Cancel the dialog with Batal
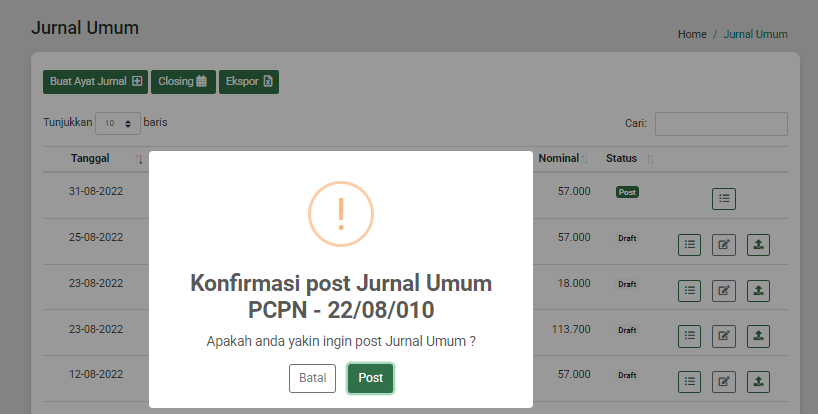This screenshot has width=818, height=414. click(312, 378)
